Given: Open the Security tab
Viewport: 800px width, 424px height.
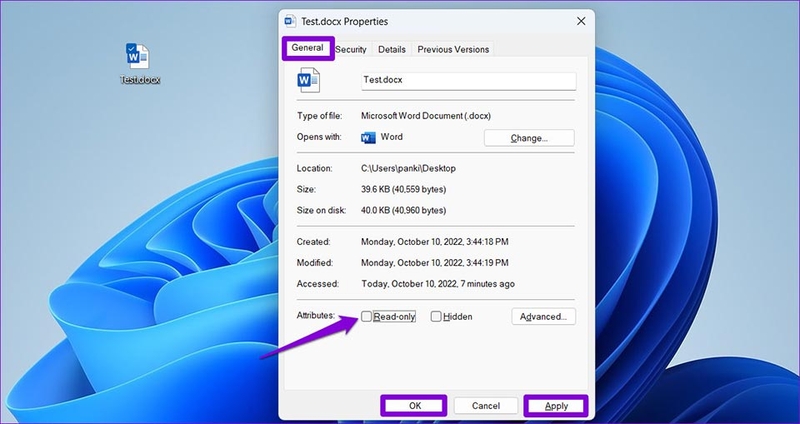Looking at the screenshot, I should (351, 49).
